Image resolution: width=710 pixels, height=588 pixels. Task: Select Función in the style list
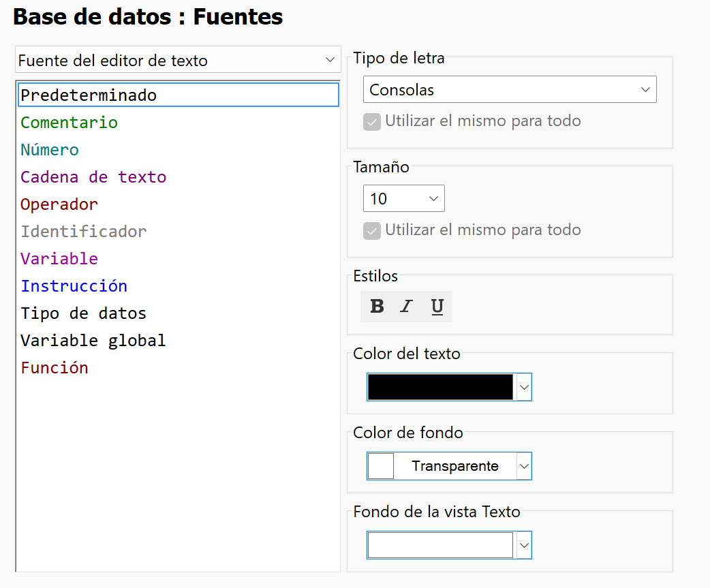click(x=55, y=367)
